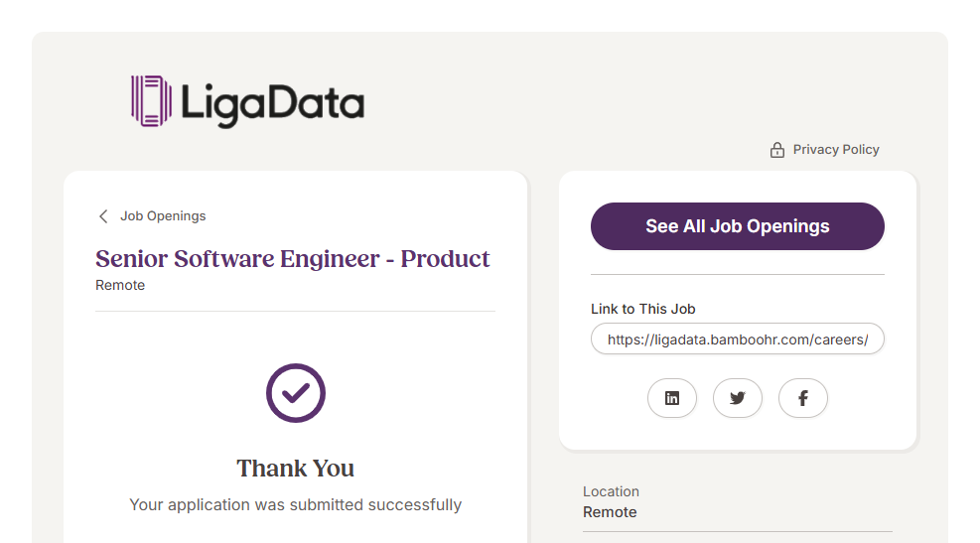Screen dimensions: 980x543
Task: Go back to Job Openings
Action: pyautogui.click(x=163, y=216)
